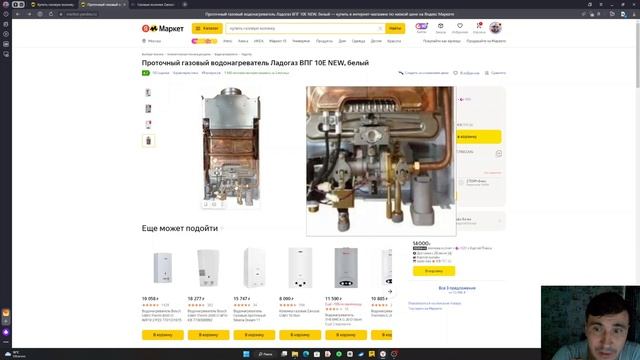The height and width of the screenshot is (360, 640).
Task: Click 'В корзину' in the 14 000 ₽ offer
Action: point(434,271)
